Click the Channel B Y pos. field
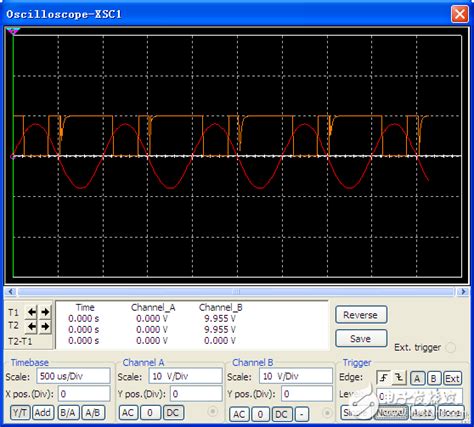The image size is (474, 427). (307, 394)
